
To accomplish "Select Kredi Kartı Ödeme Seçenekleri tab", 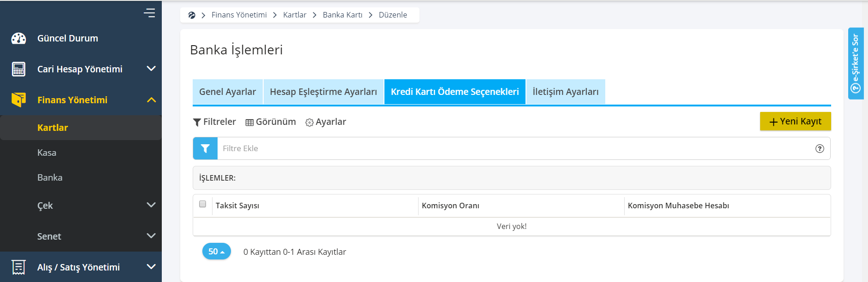I will click(x=455, y=92).
